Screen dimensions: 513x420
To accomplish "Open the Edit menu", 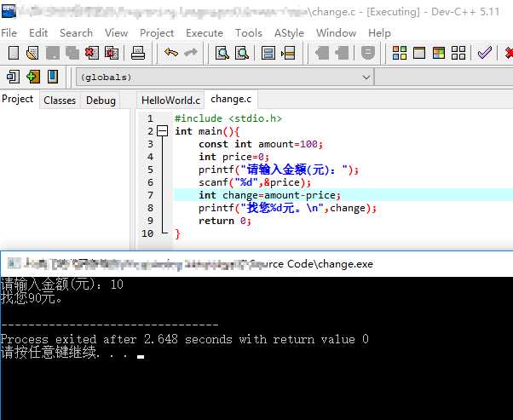I will pyautogui.click(x=38, y=33).
